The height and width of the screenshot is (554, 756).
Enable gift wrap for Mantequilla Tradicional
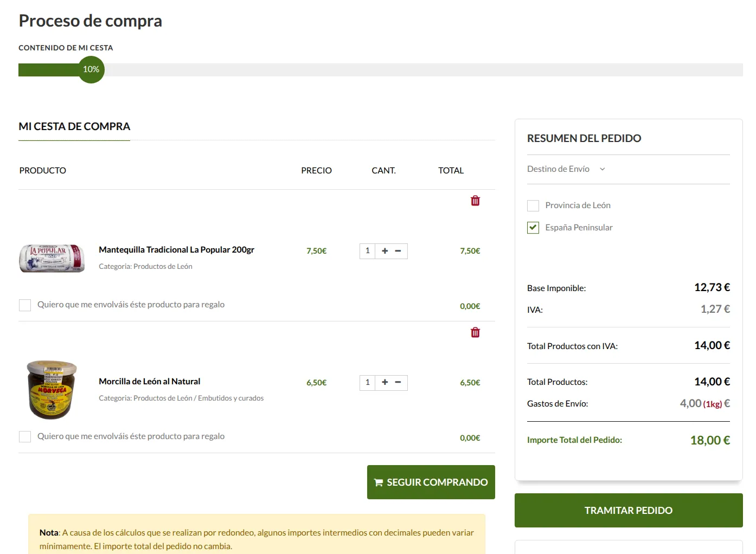click(25, 305)
